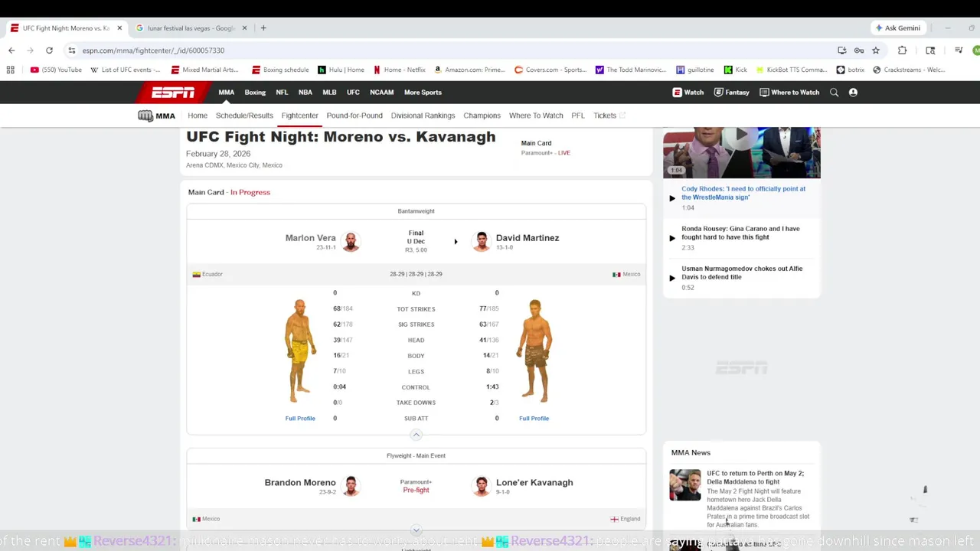Open the UFC to return to Perth headline
The width and height of the screenshot is (980, 551).
click(755, 478)
